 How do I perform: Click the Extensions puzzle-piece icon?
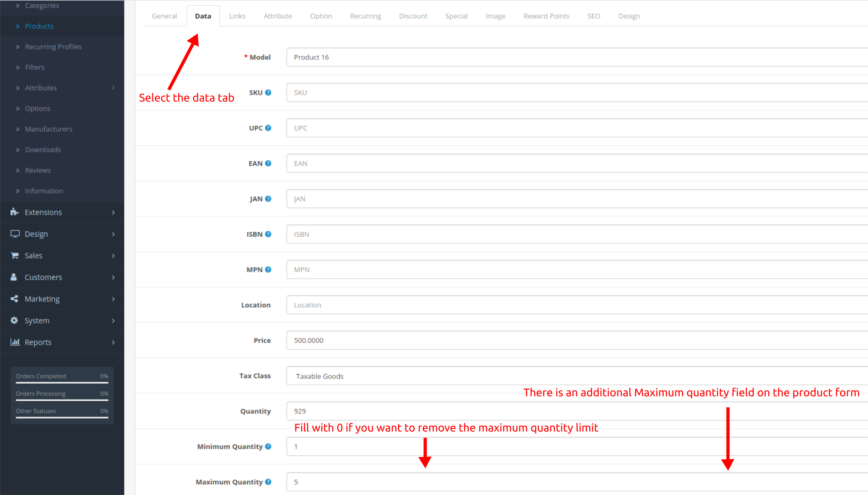tap(14, 212)
